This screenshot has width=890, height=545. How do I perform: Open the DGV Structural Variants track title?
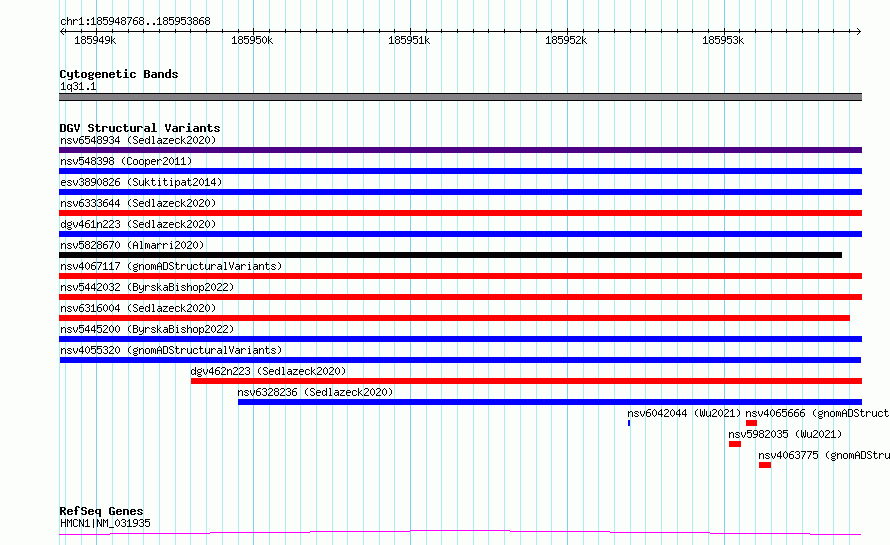(140, 128)
